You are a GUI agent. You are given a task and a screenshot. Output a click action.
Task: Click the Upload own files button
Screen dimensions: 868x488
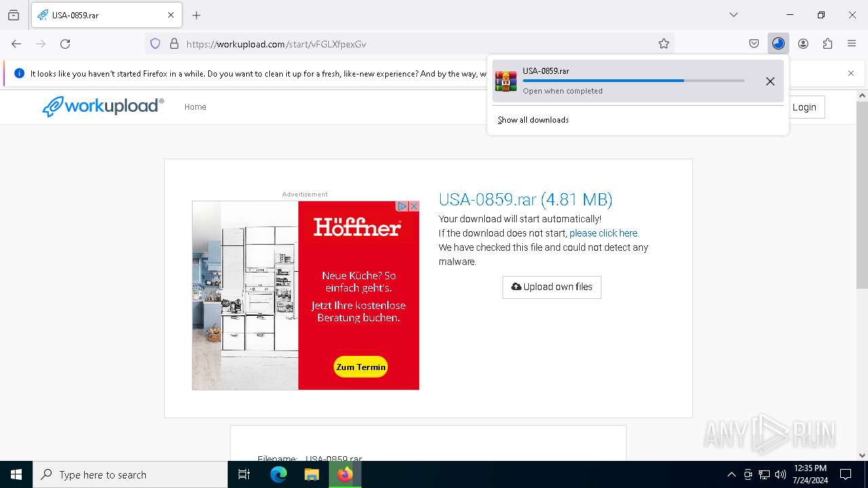click(x=552, y=287)
